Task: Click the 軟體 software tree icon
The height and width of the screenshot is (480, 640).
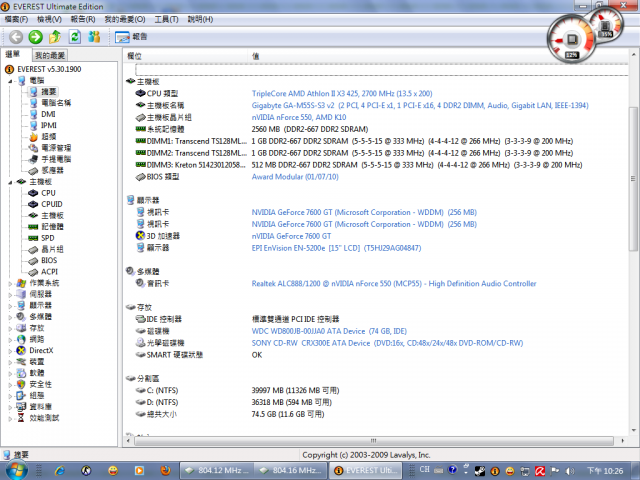Action: (21, 373)
